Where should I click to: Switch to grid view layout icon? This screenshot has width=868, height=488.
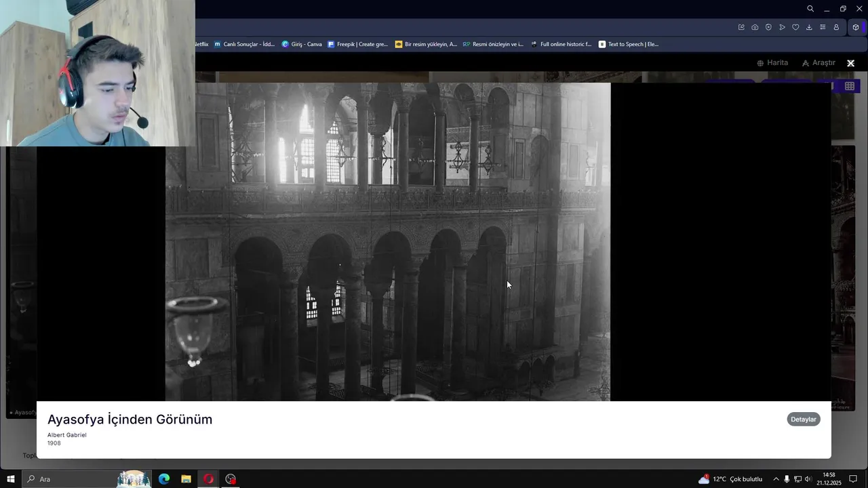[850, 86]
